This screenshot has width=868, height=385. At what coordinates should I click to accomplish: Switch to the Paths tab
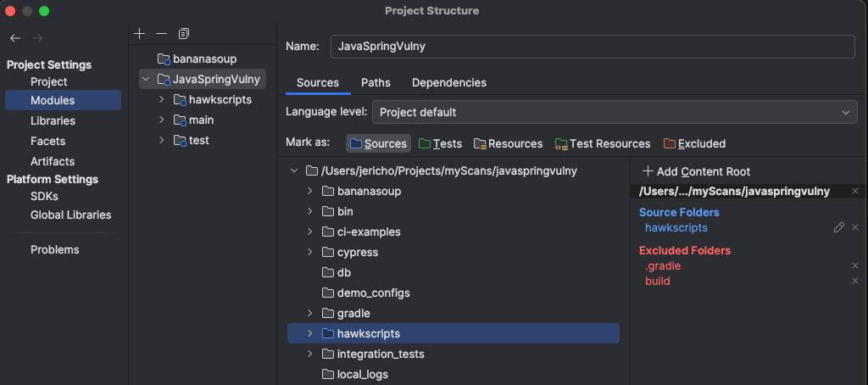tap(376, 82)
